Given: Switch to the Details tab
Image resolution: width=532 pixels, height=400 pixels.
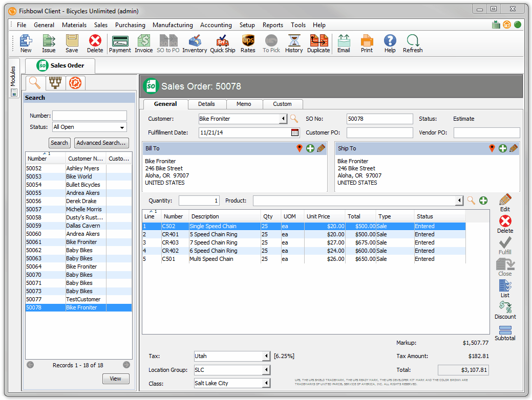Looking at the screenshot, I should click(x=207, y=104).
